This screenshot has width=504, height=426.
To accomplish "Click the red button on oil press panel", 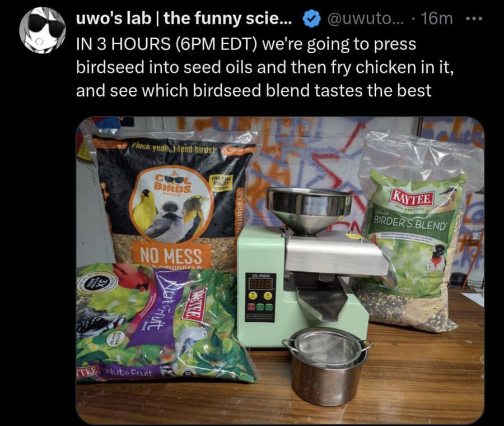I will click(x=251, y=307).
